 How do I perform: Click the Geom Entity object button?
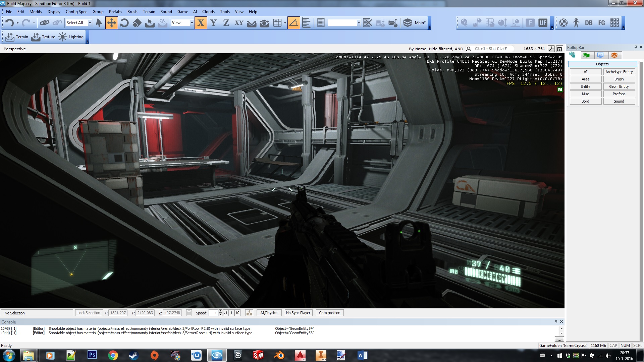(x=619, y=86)
